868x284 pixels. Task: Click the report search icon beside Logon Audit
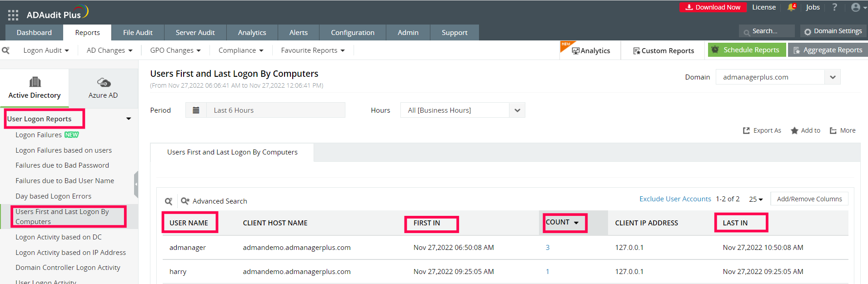coord(6,50)
